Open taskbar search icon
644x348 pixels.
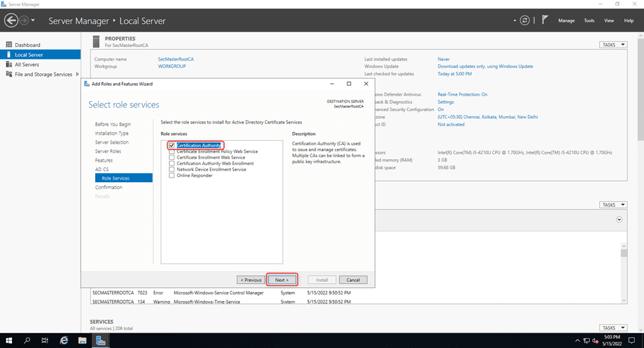(x=27, y=341)
